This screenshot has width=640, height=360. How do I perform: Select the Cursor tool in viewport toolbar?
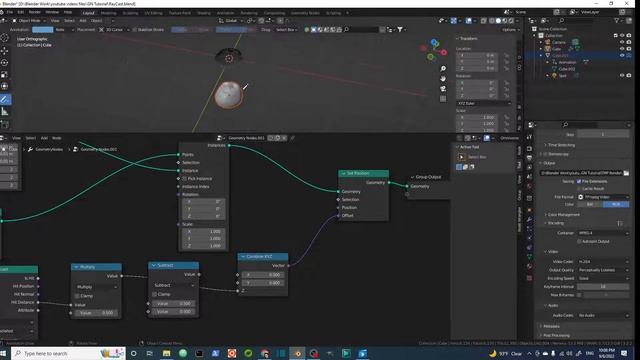(4, 38)
